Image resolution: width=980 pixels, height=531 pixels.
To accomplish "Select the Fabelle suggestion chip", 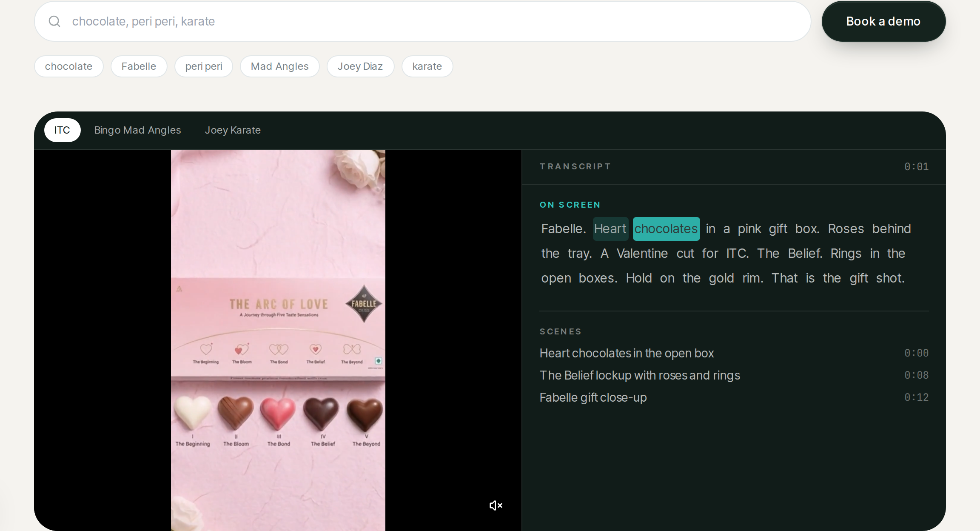I will pyautogui.click(x=139, y=66).
